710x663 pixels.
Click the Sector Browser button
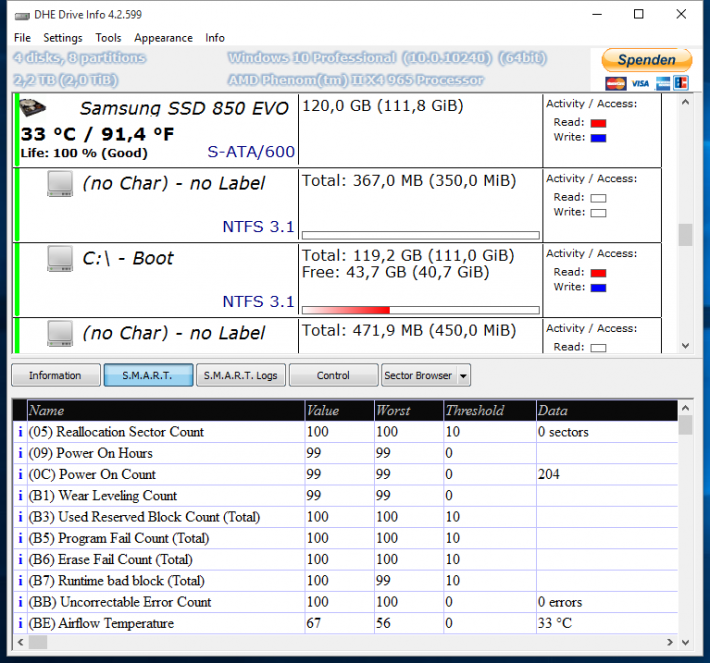click(x=419, y=375)
